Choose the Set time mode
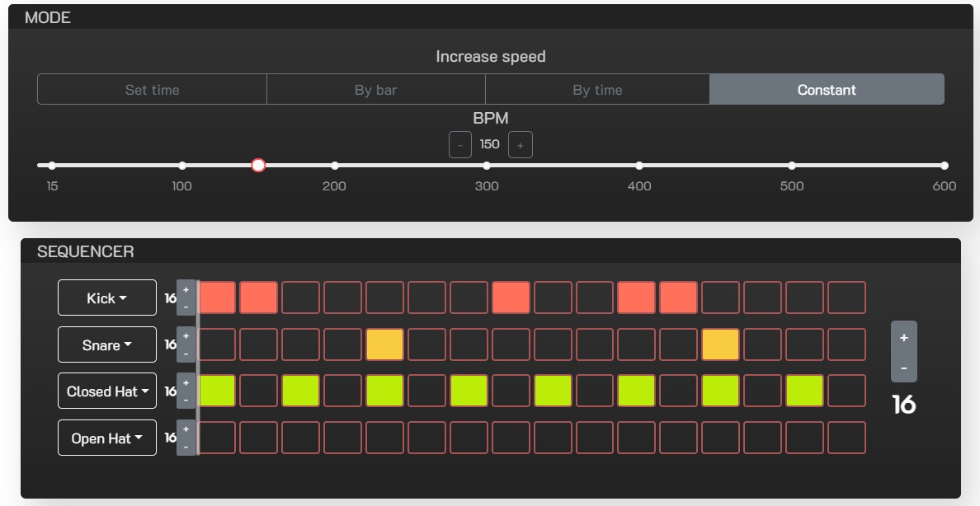The height and width of the screenshot is (506, 980). click(x=152, y=89)
